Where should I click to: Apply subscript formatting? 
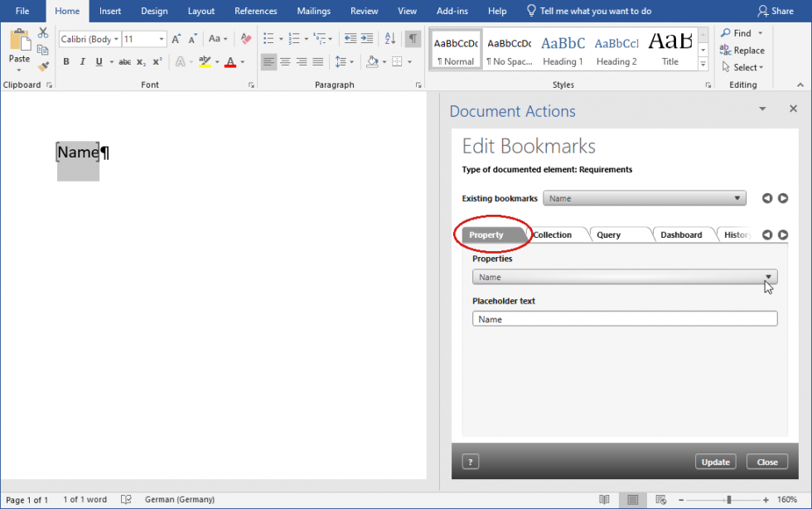[x=139, y=61]
